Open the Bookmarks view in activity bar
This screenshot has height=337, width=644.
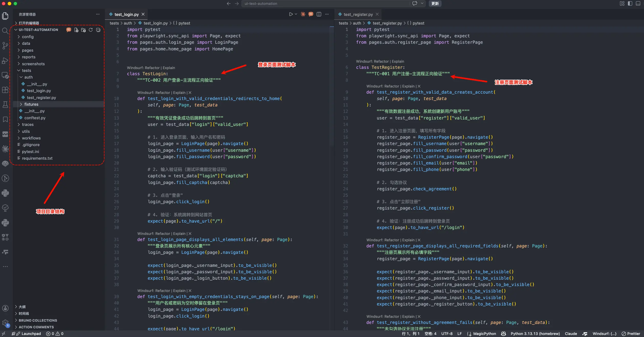tap(5, 119)
